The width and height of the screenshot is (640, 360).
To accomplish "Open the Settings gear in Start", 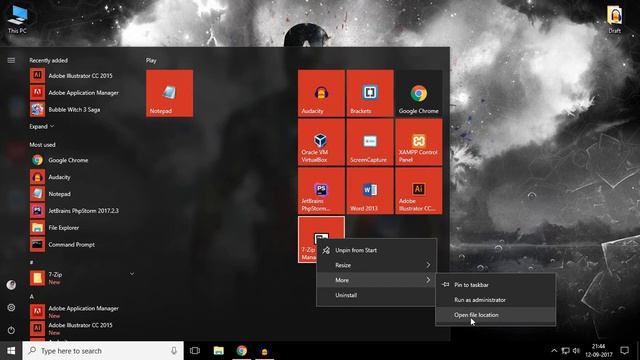I will pos(11,307).
